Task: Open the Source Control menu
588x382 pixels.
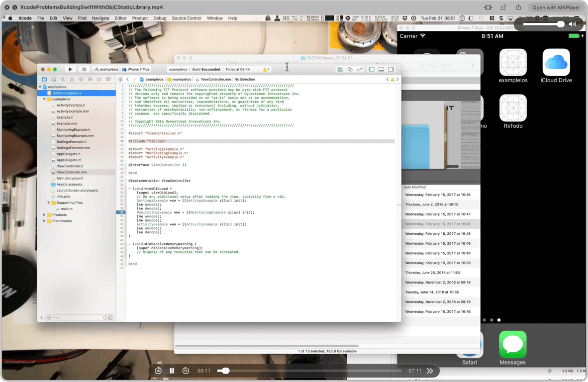Action: point(187,18)
